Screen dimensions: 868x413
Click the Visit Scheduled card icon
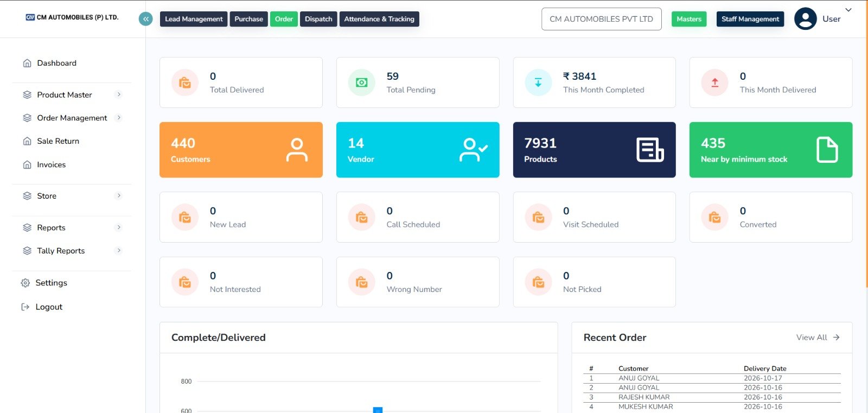538,217
